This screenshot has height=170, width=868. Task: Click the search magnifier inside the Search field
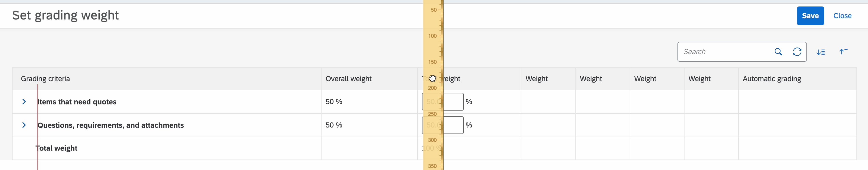pyautogui.click(x=779, y=51)
